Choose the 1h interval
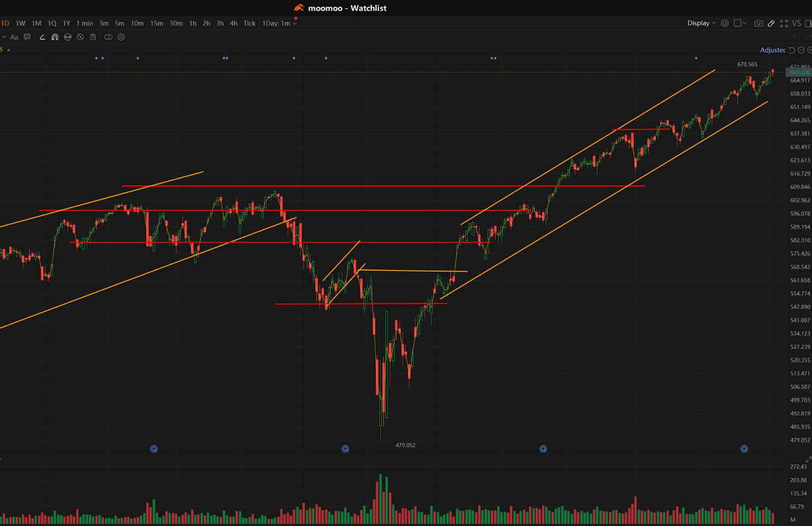This screenshot has width=812, height=526. (193, 23)
